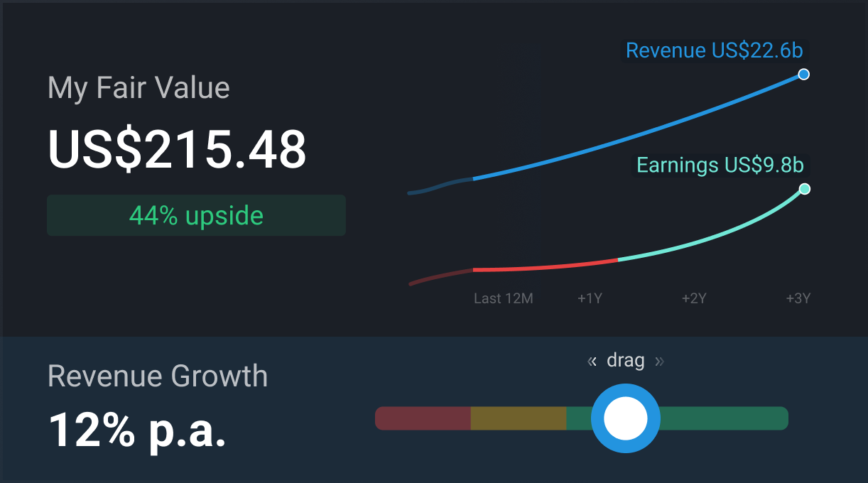
Task: Click the My Fair Value heading
Action: 139,88
